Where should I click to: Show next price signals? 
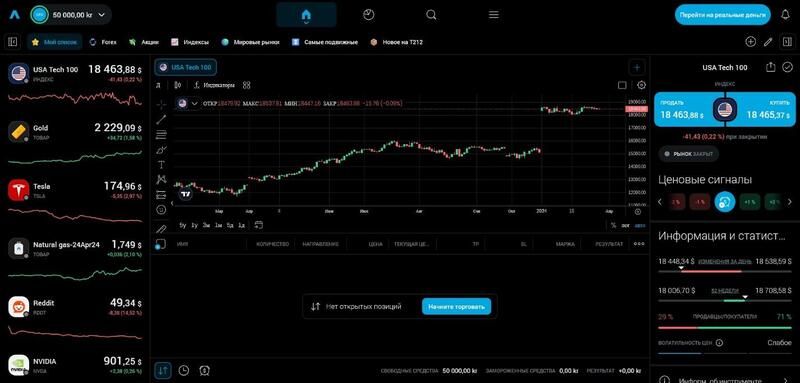click(791, 202)
